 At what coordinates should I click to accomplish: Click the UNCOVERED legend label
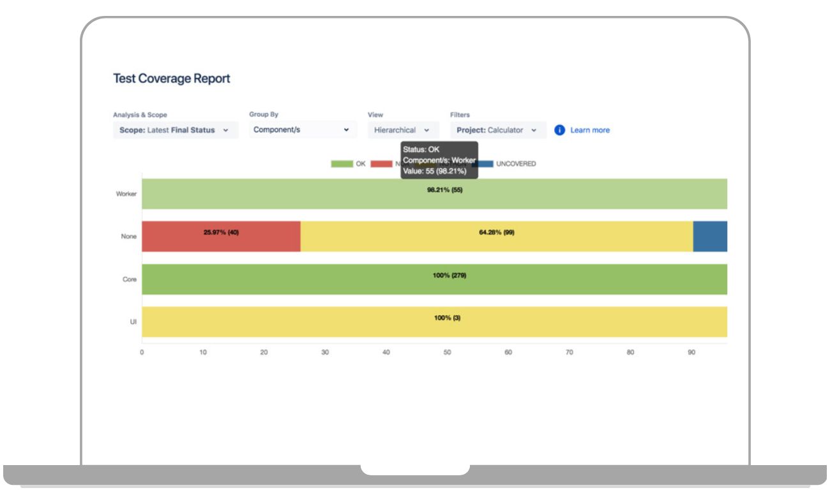[516, 164]
